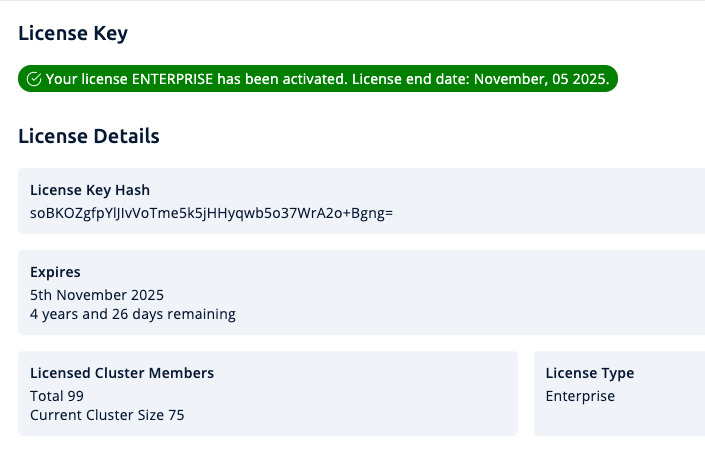
Task: Click the Expires label
Action: (x=55, y=272)
